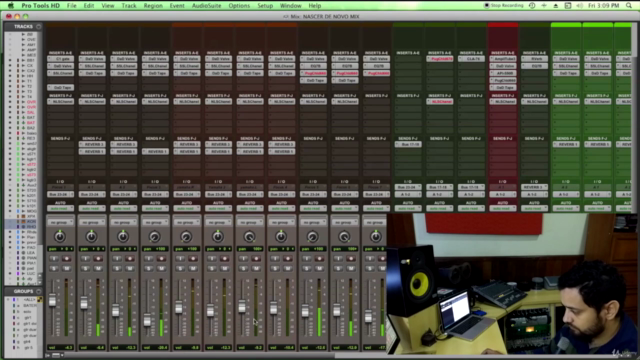The height and width of the screenshot is (360, 640).
Task: Open the 'Bus 23-24' output selector on C1 gate channel
Action: point(60,194)
